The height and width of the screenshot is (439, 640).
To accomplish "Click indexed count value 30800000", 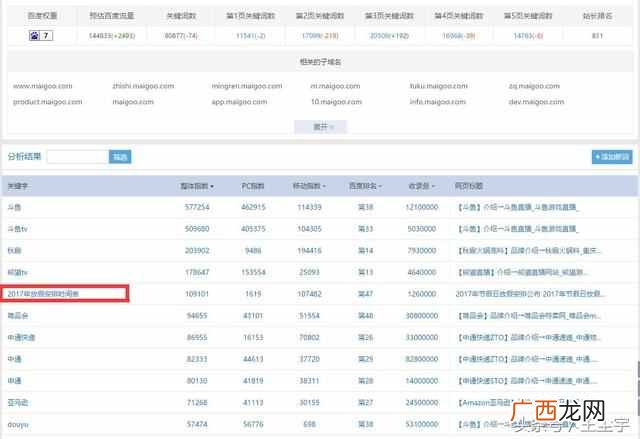I will click(422, 316).
